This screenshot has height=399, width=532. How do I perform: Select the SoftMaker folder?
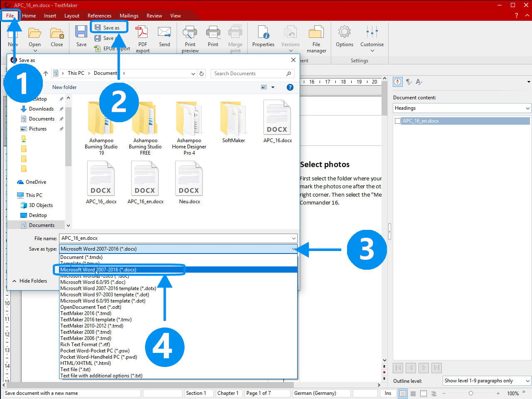click(233, 122)
